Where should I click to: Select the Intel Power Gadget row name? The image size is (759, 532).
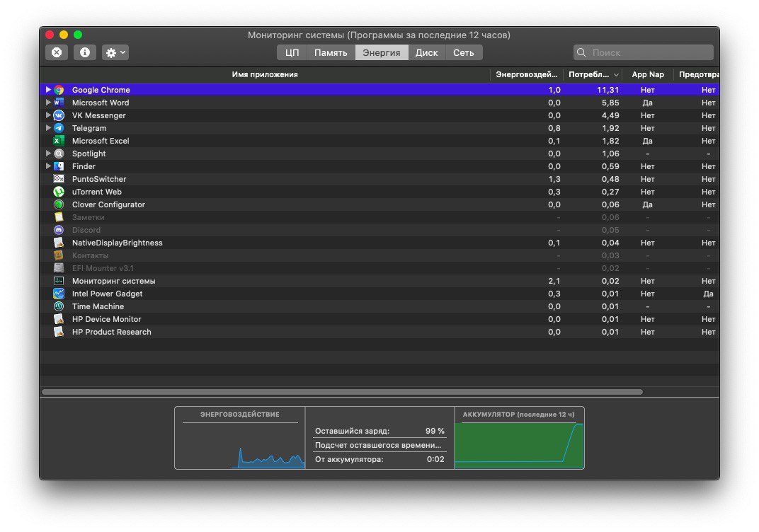coord(108,294)
